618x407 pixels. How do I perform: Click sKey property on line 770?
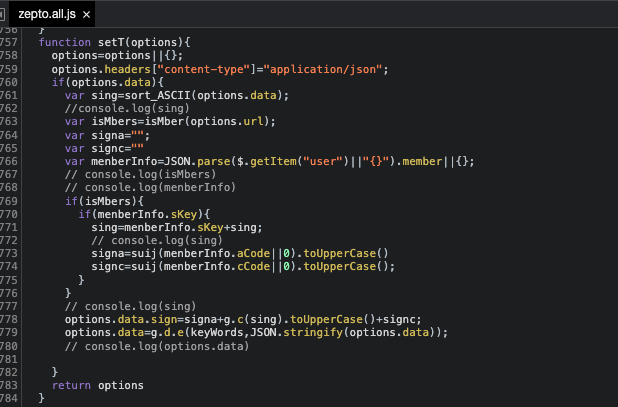pos(183,214)
